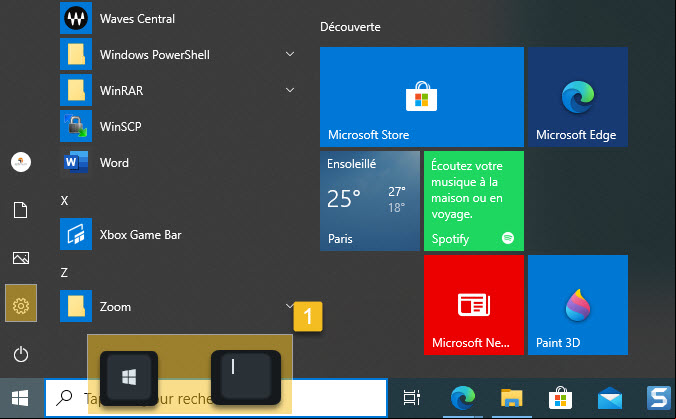Open the Paris weather tile
This screenshot has width=676, height=419.
(370, 201)
